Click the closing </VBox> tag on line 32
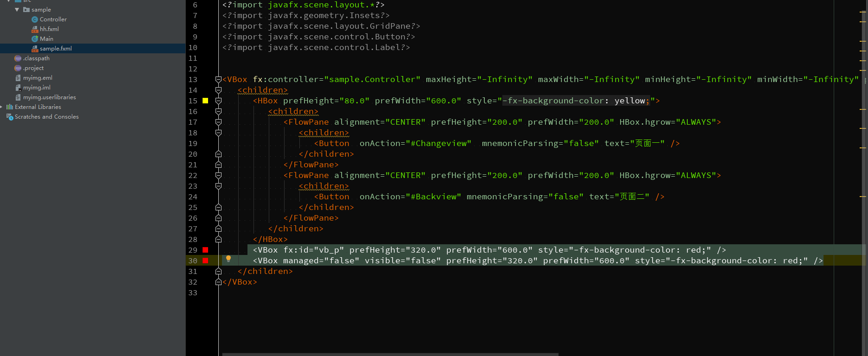This screenshot has height=356, width=868. point(240,282)
